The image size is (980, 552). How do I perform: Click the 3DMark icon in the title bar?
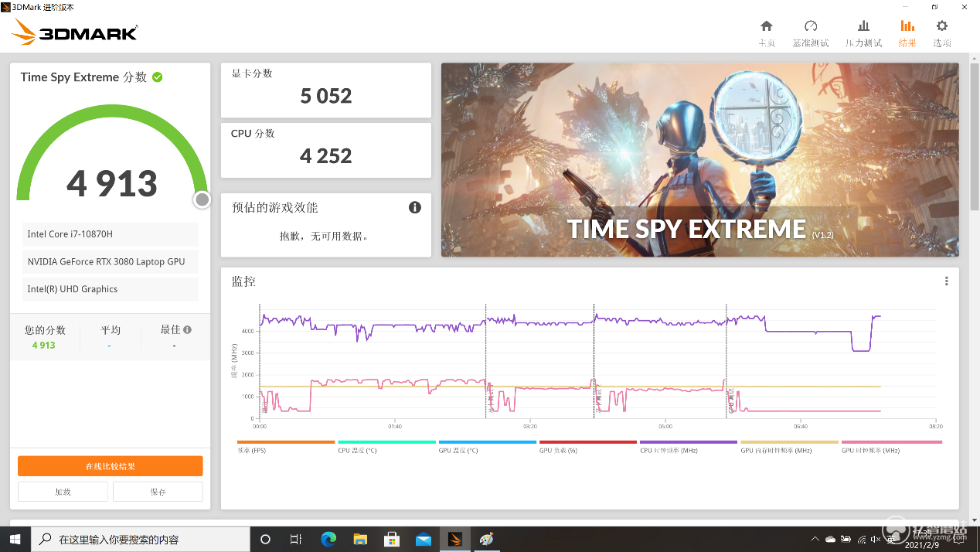[5, 5]
